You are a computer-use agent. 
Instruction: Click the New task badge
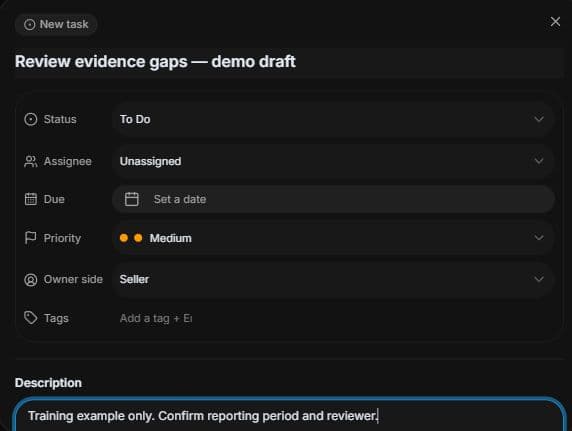(x=56, y=24)
